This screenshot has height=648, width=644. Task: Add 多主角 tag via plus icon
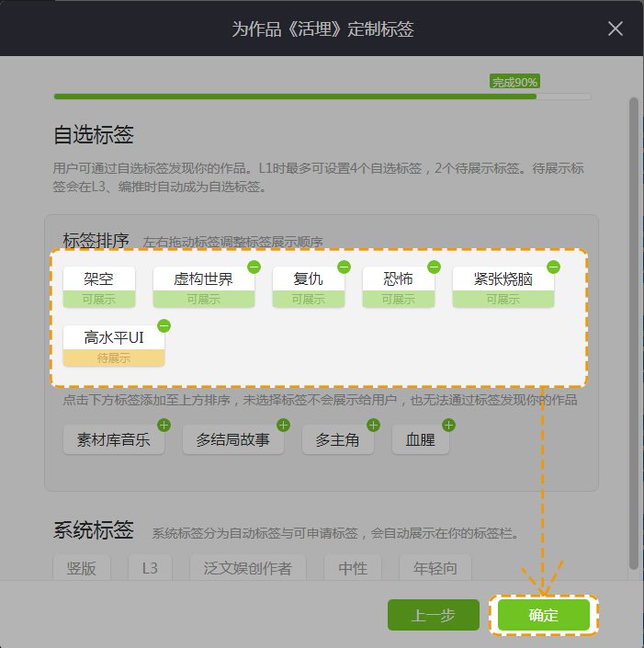(373, 426)
